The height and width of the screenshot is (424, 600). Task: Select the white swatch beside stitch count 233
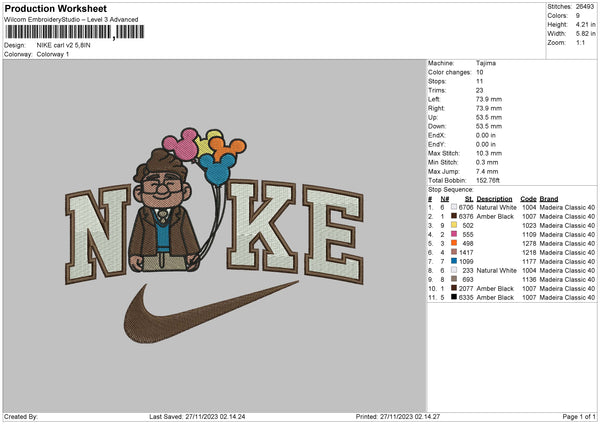click(x=454, y=270)
